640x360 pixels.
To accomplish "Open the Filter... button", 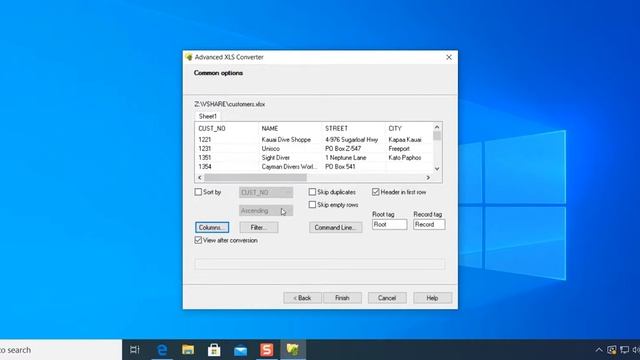I will pyautogui.click(x=259, y=227).
